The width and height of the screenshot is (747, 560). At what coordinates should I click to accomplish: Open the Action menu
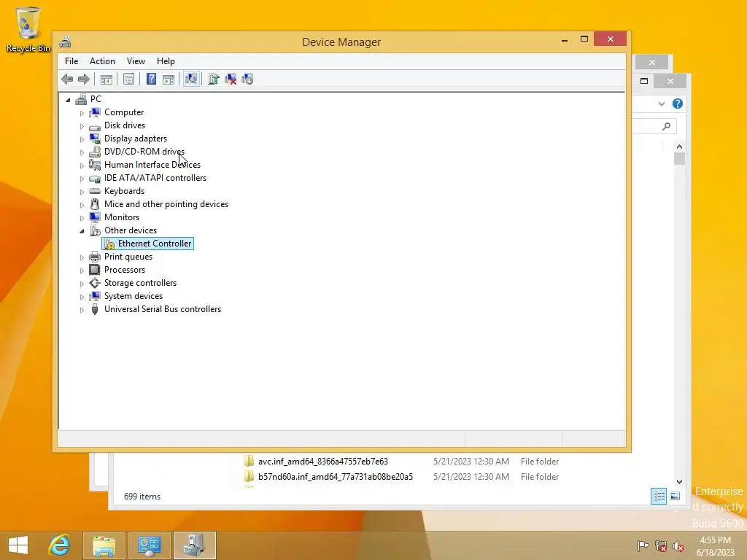[102, 61]
